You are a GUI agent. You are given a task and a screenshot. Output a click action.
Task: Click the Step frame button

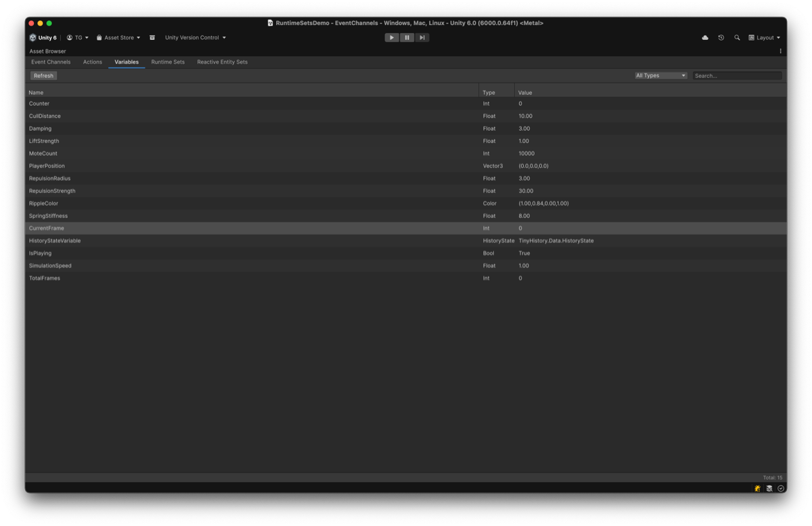tap(422, 37)
